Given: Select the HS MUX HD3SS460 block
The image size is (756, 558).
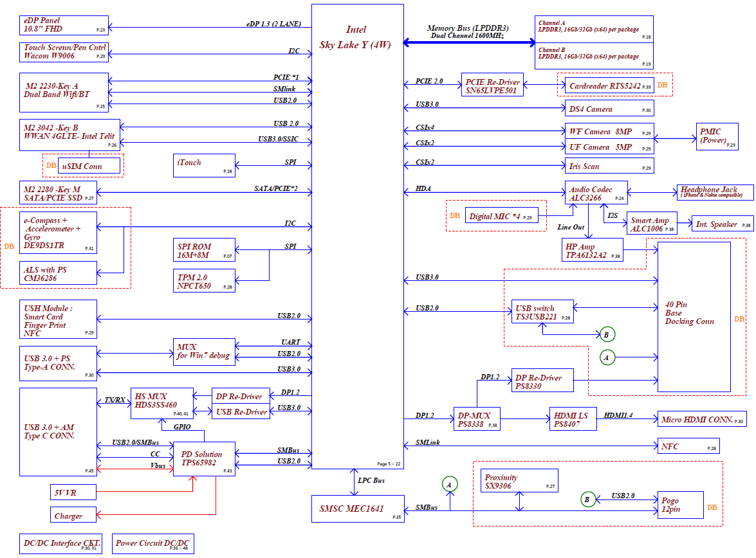Looking at the screenshot, I should coord(162,403).
